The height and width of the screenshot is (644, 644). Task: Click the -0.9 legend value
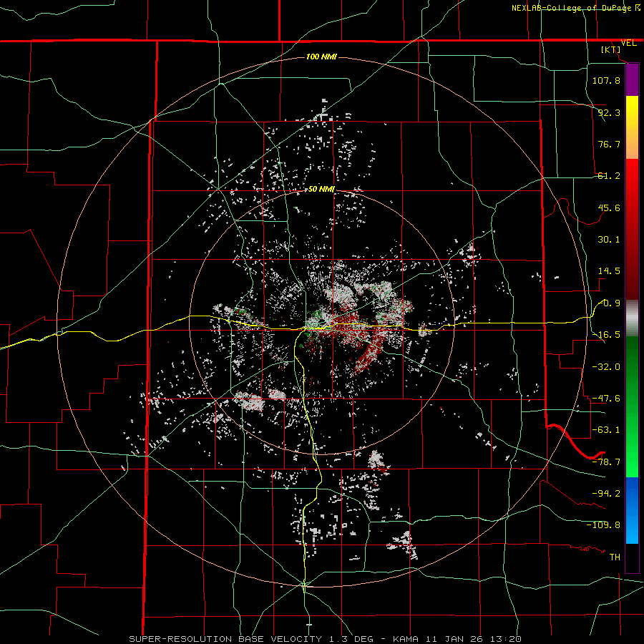[x=610, y=303]
